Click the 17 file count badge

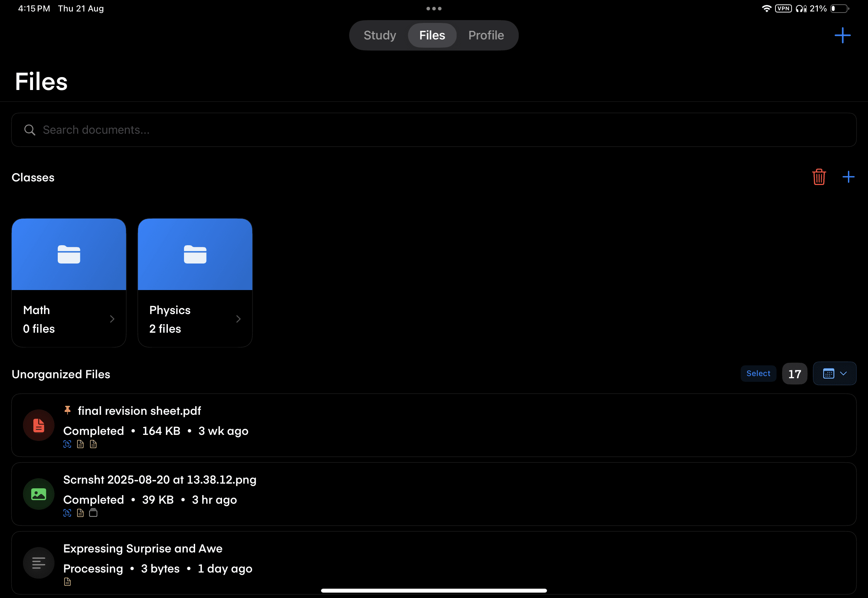(x=794, y=374)
